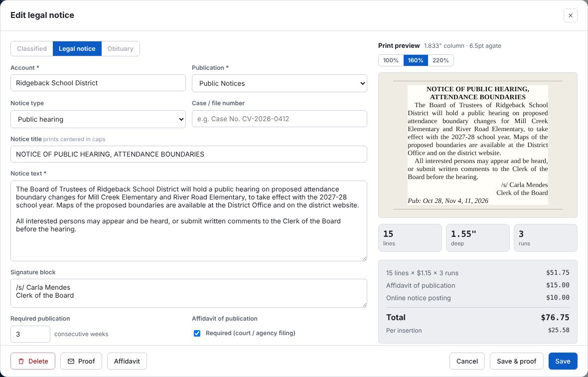The width and height of the screenshot is (588, 377).
Task: Expand the Notice type dropdown
Action: pos(98,119)
